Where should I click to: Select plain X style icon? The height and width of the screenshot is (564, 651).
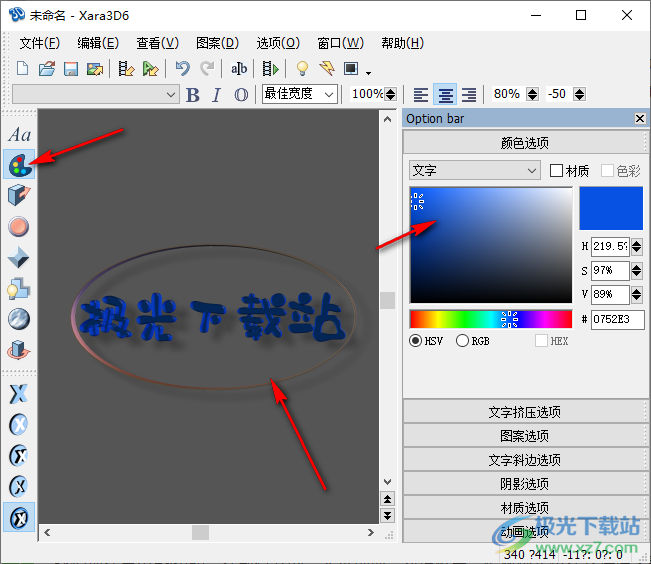click(x=19, y=394)
